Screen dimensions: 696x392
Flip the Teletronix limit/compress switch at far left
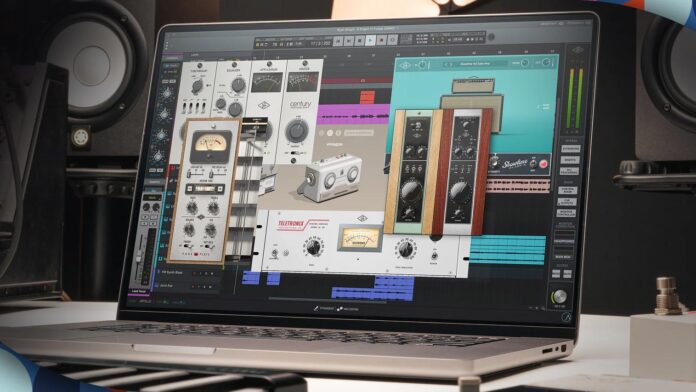click(274, 253)
